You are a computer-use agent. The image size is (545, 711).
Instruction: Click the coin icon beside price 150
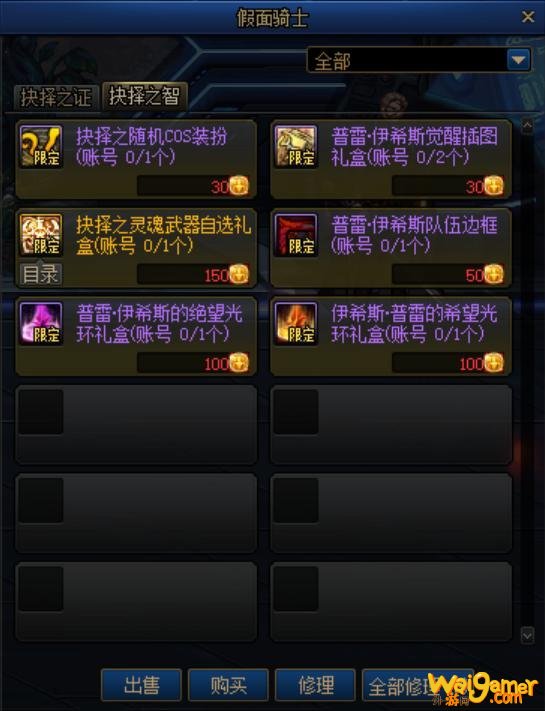[x=239, y=274]
